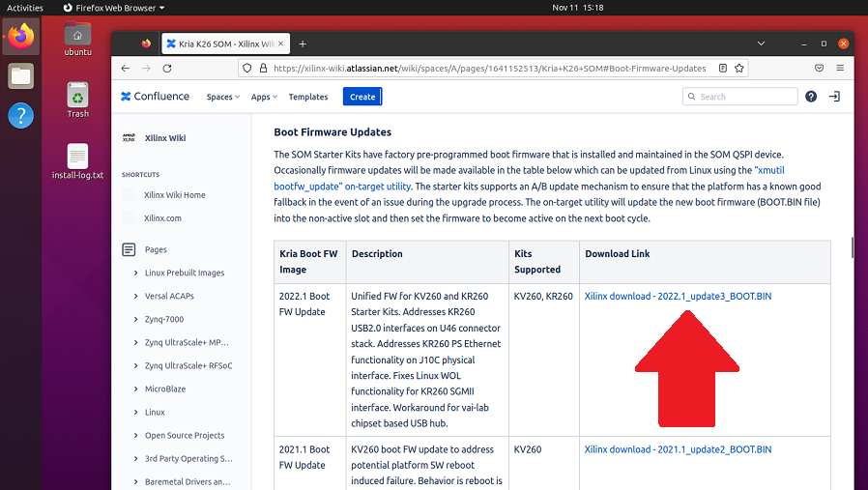Expand Zynq UltraScale+ MP... tree item
868x490 pixels.
tap(135, 343)
